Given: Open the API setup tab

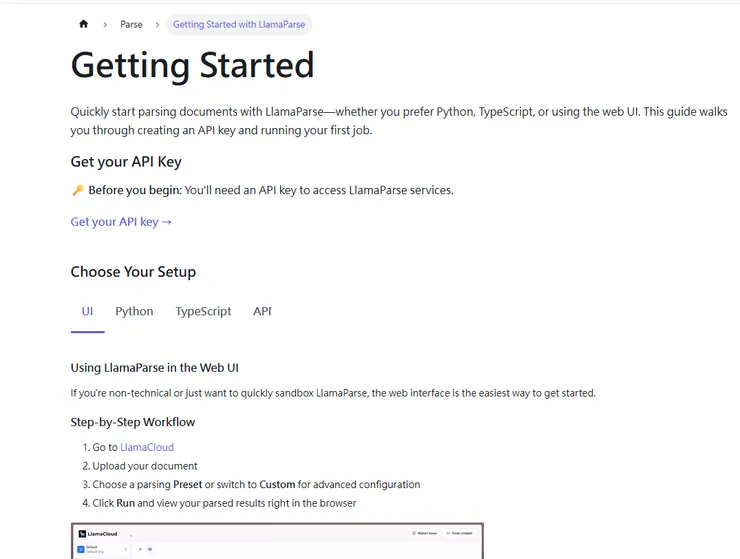Looking at the screenshot, I should point(262,312).
